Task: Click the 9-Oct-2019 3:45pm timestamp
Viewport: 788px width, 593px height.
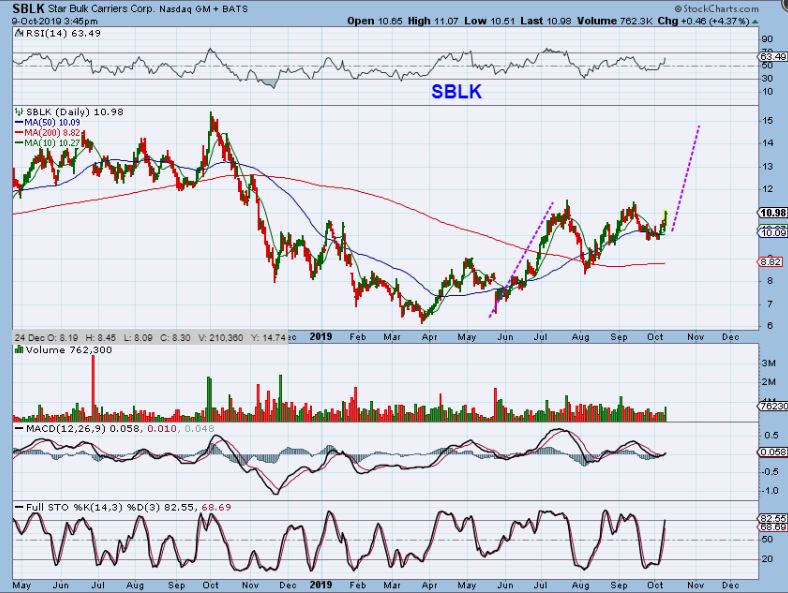Action: 55,21
